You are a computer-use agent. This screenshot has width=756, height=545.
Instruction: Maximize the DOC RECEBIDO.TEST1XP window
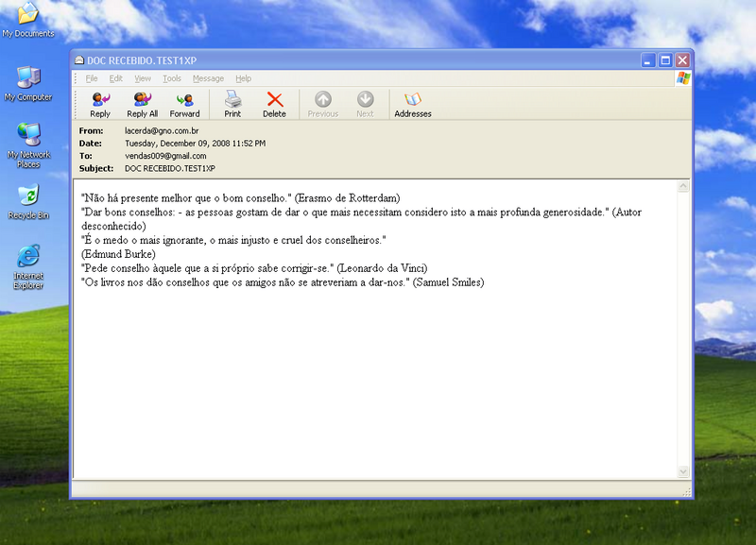(x=665, y=60)
